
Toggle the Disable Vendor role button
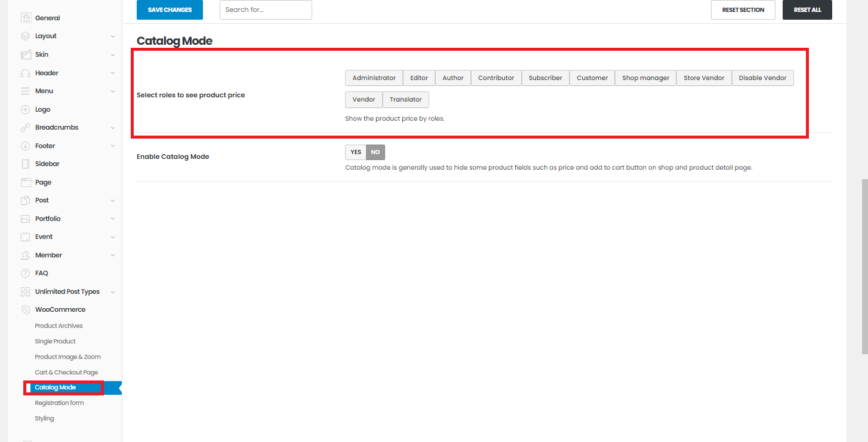coord(763,78)
